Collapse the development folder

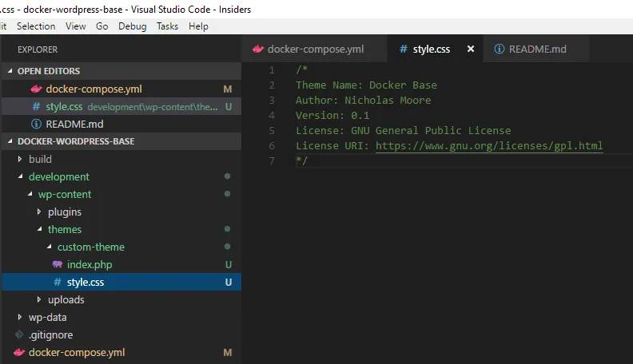(20, 176)
